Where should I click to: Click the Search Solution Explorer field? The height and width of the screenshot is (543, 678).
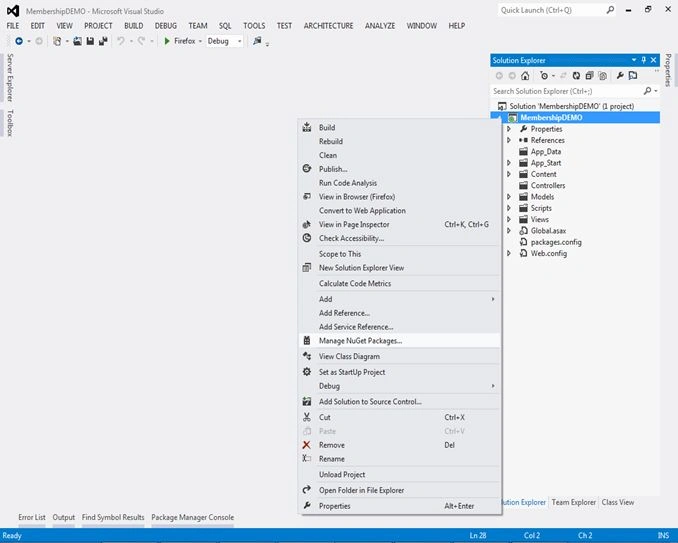click(x=566, y=91)
